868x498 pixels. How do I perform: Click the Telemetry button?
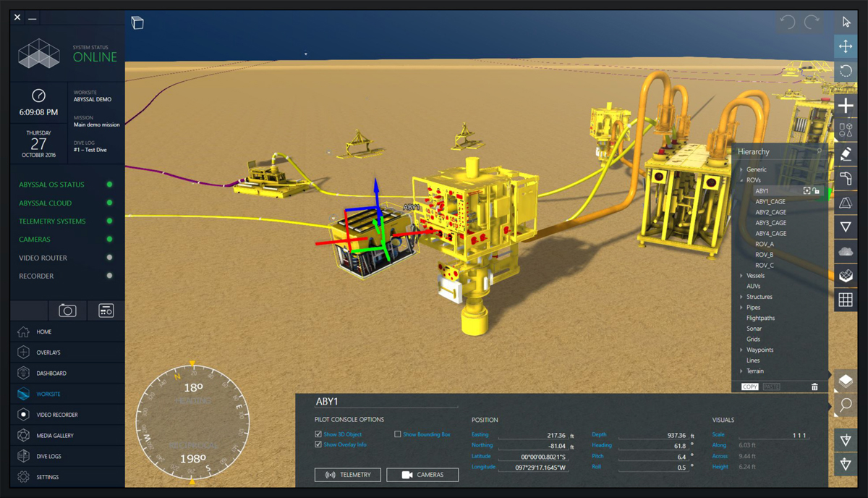[x=347, y=475]
